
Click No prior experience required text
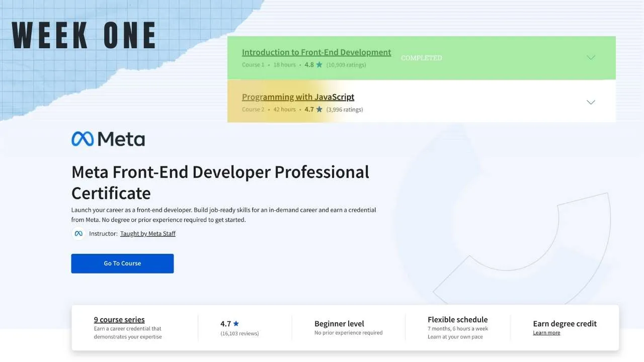point(349,333)
